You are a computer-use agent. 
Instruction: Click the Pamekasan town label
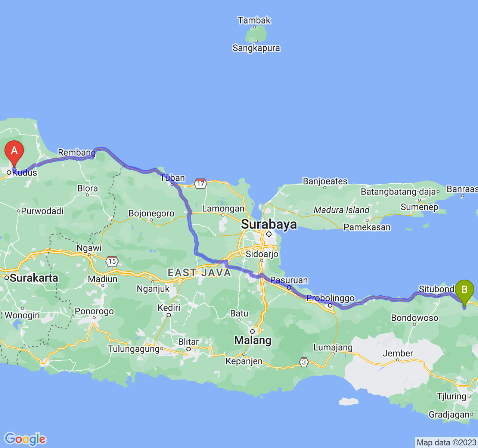[367, 227]
